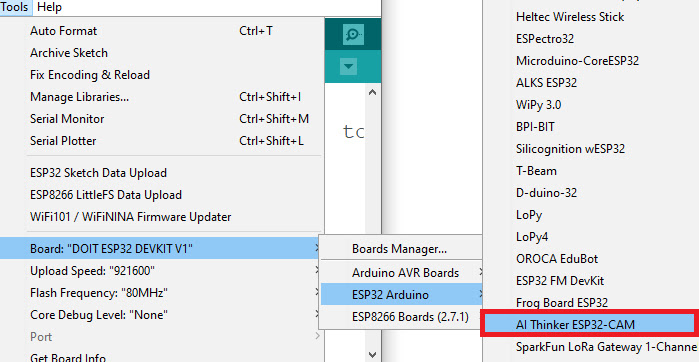Screen dimensions: 699x362
Task: Expand ESP32 Arduino submenu
Action: point(402,294)
